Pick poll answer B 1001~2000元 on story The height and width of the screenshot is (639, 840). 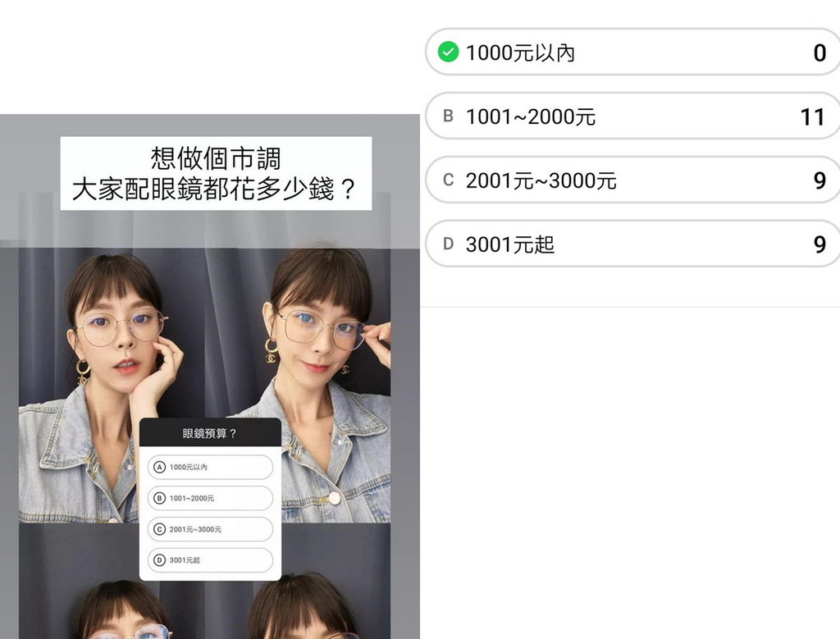coord(210,498)
